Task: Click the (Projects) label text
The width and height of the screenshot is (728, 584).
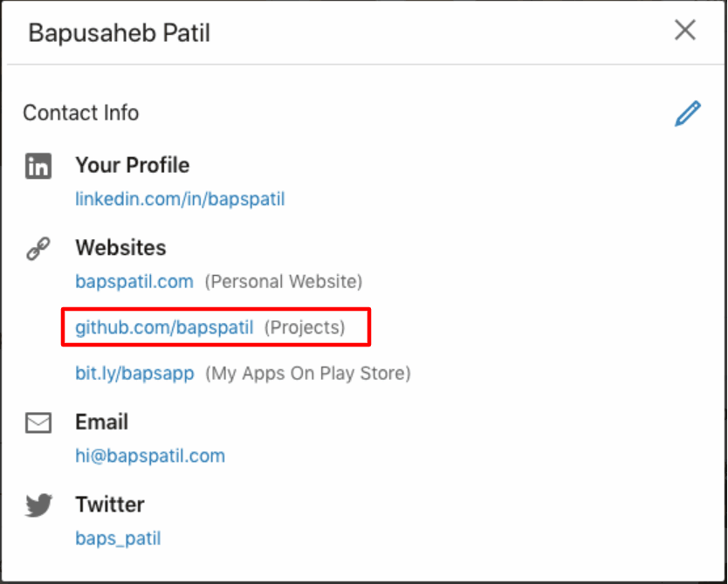Action: point(305,327)
